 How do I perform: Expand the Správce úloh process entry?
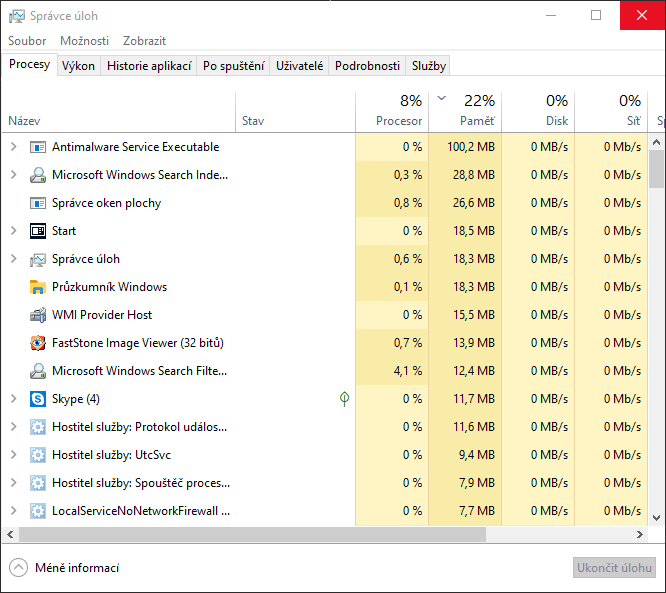point(13,259)
